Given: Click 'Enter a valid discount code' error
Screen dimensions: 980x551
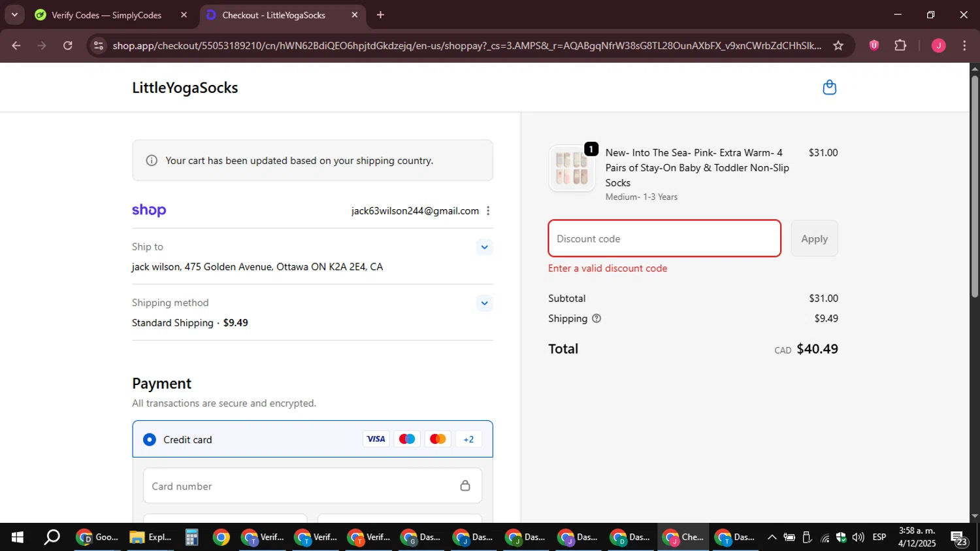Looking at the screenshot, I should [608, 268].
